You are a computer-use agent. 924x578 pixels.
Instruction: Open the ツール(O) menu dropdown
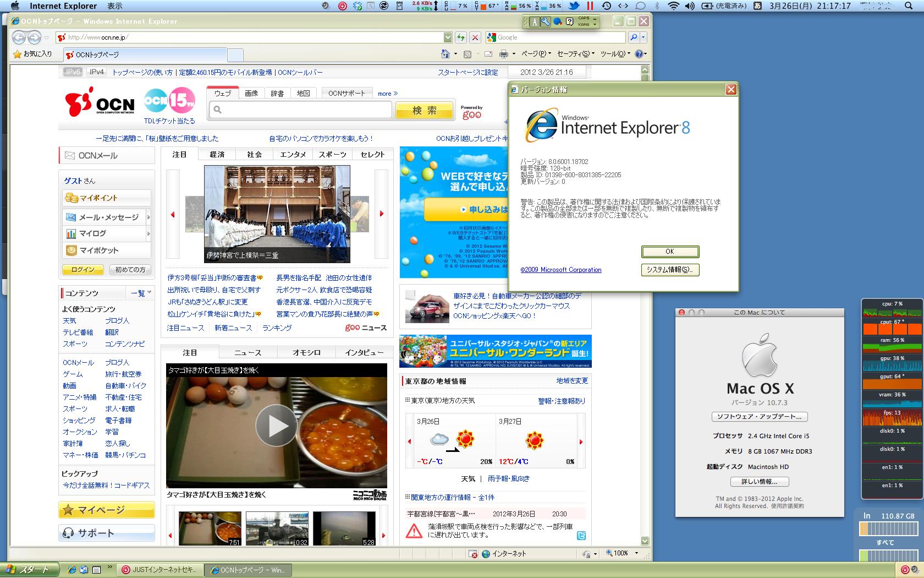point(615,54)
